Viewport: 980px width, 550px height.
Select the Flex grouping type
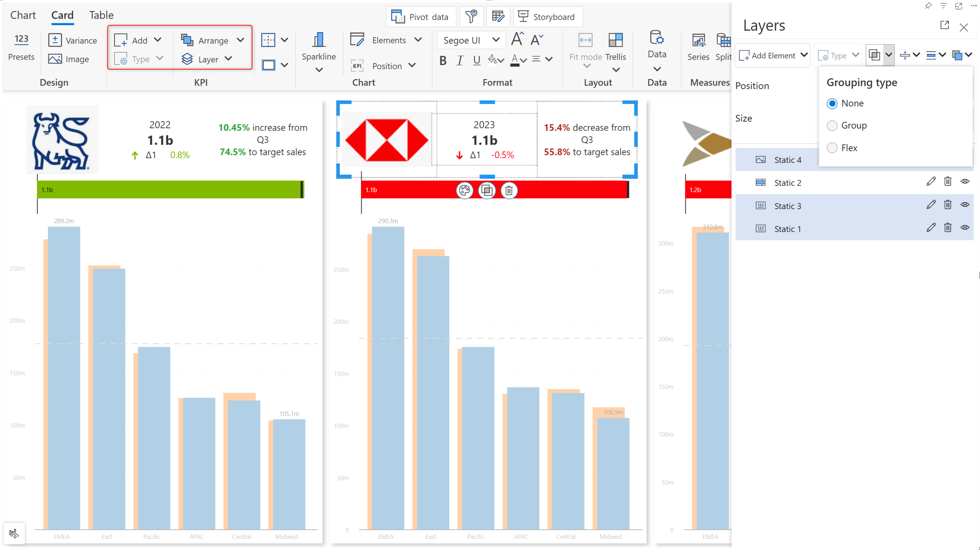pos(832,148)
